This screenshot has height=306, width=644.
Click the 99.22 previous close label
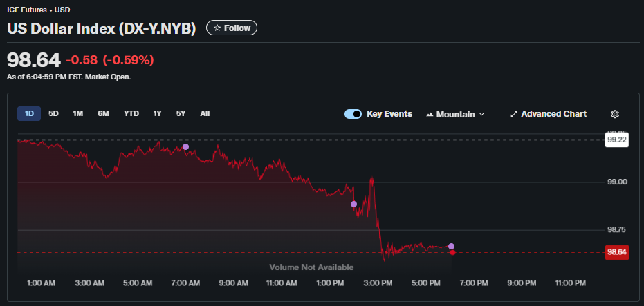(x=616, y=140)
